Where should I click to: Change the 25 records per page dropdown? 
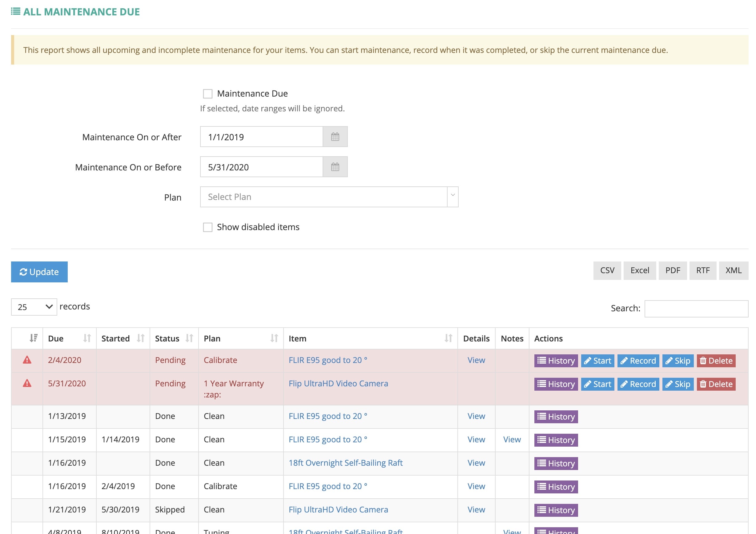point(34,307)
